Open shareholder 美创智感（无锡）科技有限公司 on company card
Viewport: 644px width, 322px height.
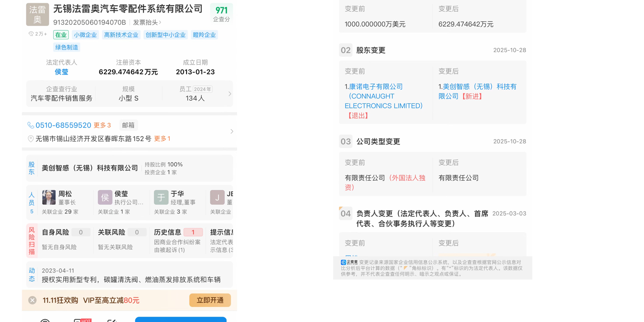(x=90, y=168)
